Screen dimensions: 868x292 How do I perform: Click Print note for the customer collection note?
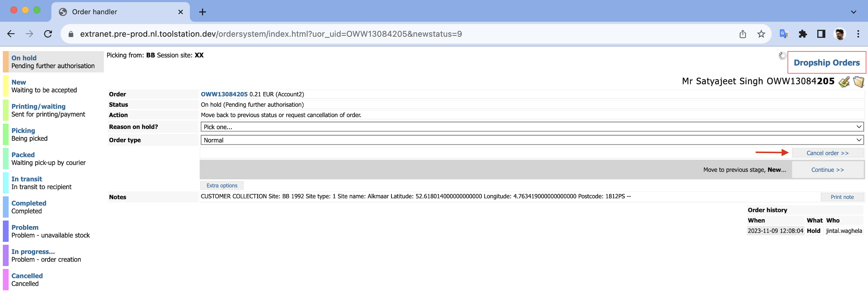(x=842, y=197)
